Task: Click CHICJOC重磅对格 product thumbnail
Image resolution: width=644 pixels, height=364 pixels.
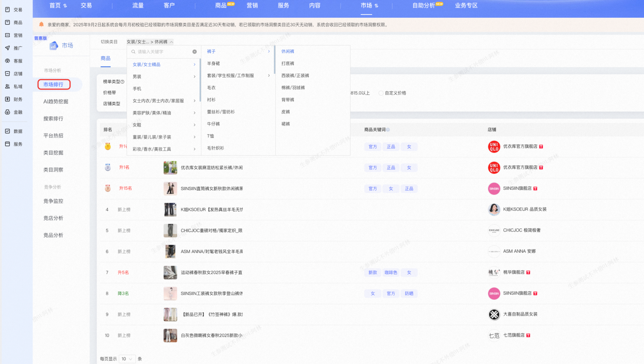Action: [x=170, y=230]
